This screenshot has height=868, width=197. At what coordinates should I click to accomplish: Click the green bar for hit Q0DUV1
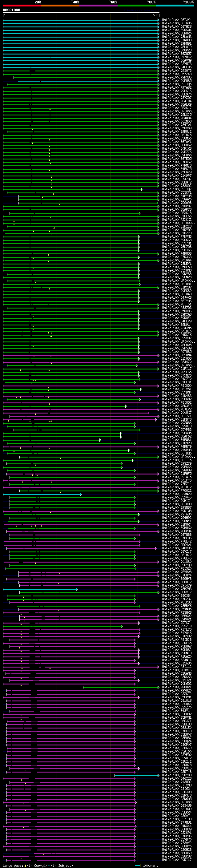coord(121,687)
